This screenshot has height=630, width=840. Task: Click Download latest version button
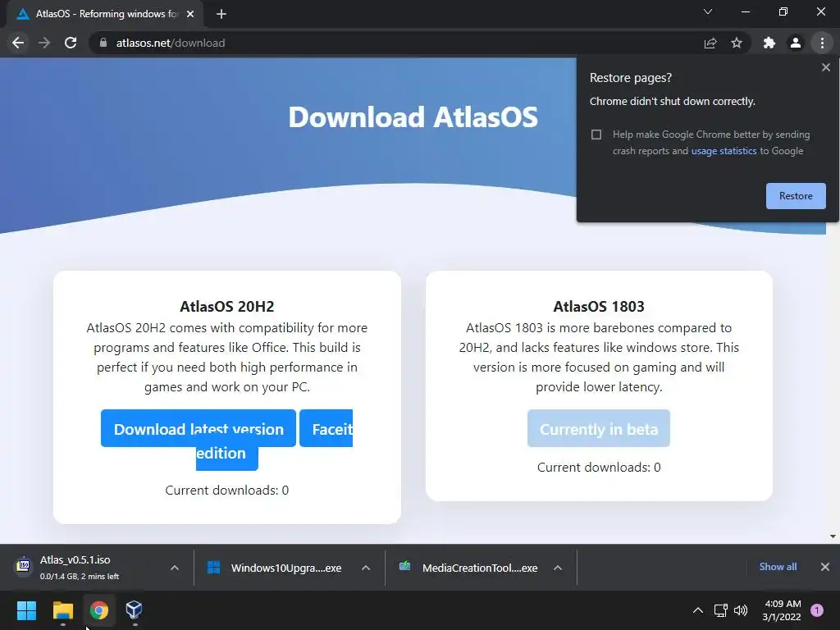tap(199, 428)
